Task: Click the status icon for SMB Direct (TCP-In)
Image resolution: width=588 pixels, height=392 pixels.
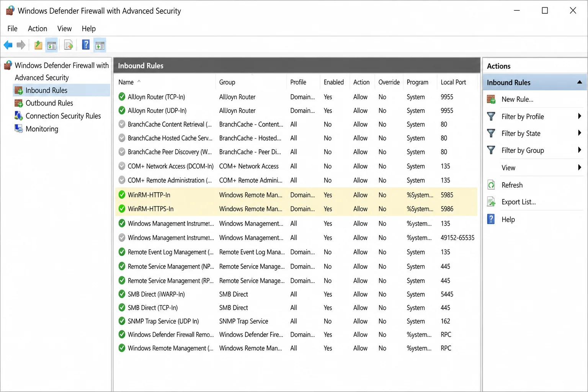Action: [122, 307]
